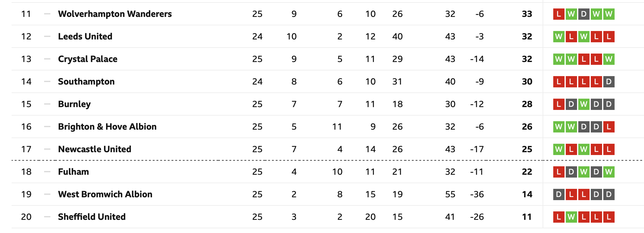Open Wolverhampton Wanderers team link

pos(115,14)
